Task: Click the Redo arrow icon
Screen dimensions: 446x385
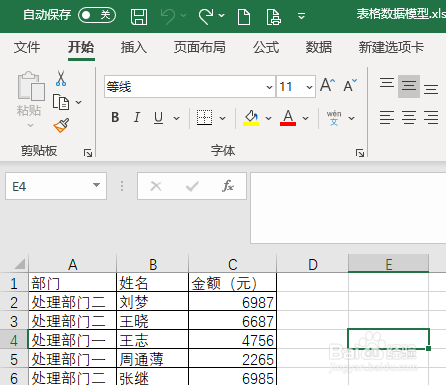Action: click(206, 16)
